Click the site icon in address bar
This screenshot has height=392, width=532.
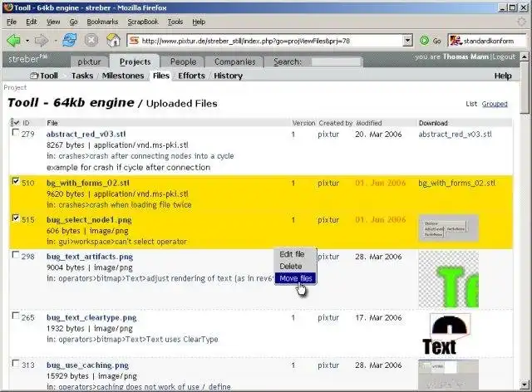135,41
